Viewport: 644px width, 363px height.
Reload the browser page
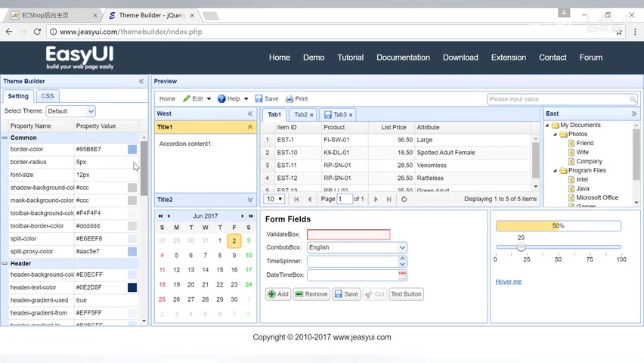(x=37, y=32)
